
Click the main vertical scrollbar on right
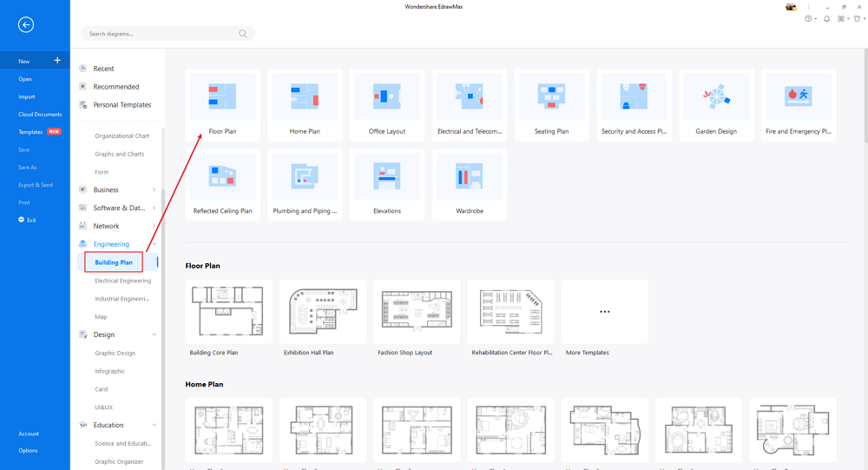865,94
